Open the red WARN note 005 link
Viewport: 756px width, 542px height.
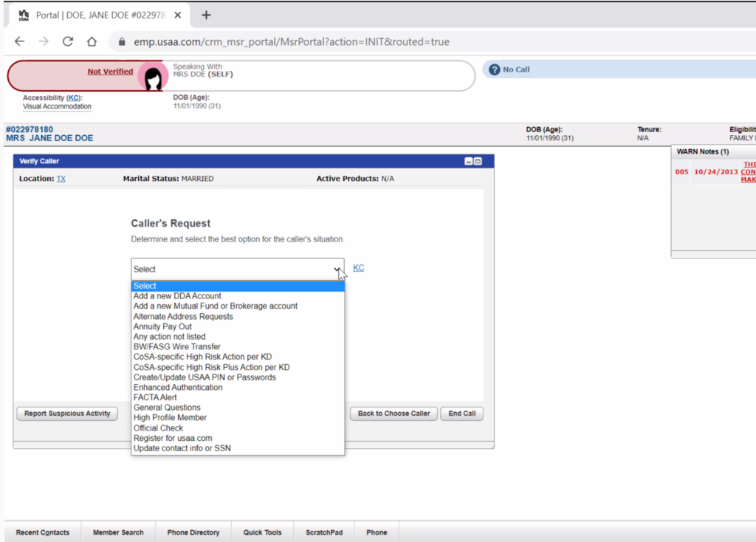pos(748,171)
